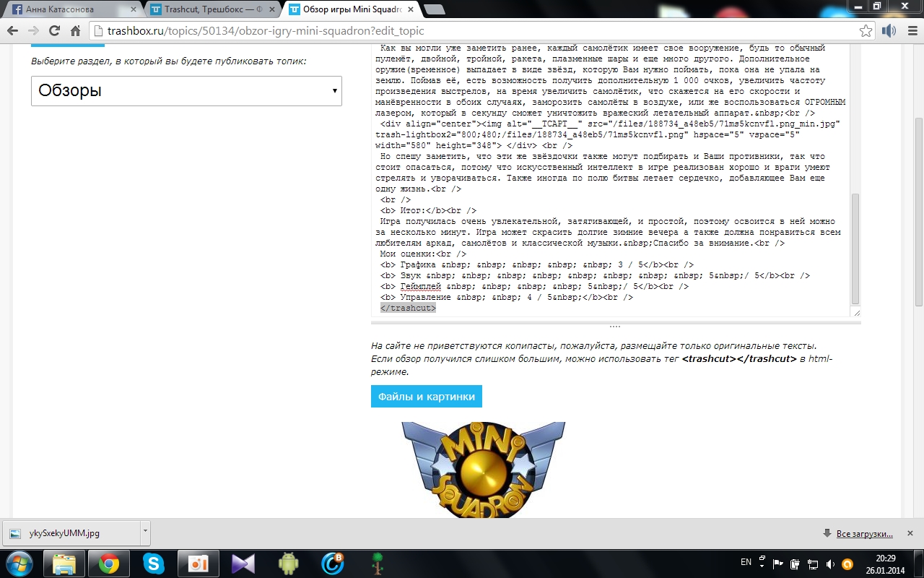This screenshot has width=924, height=578.
Task: Open the Все загрузки link
Action: 864,534
